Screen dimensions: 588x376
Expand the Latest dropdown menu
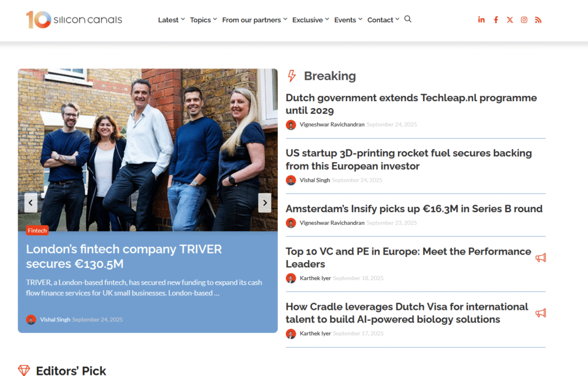click(171, 20)
